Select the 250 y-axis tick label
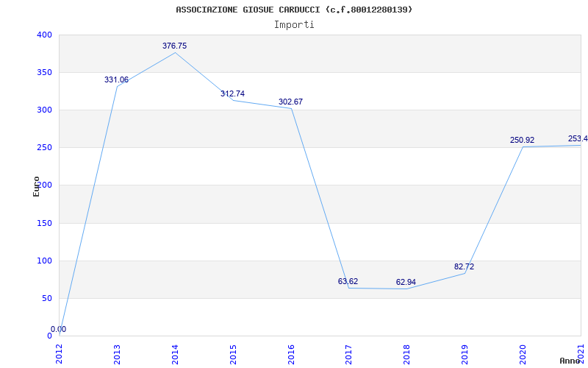 tap(44, 148)
